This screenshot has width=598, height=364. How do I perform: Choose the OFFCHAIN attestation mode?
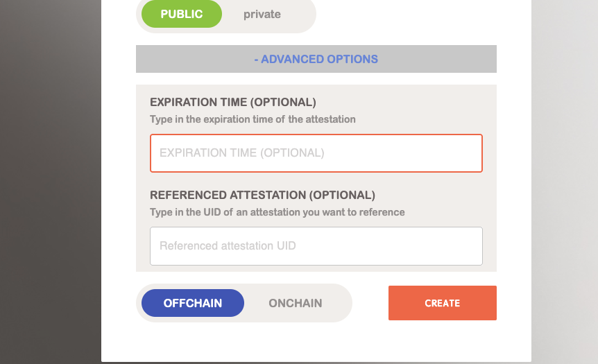193,303
